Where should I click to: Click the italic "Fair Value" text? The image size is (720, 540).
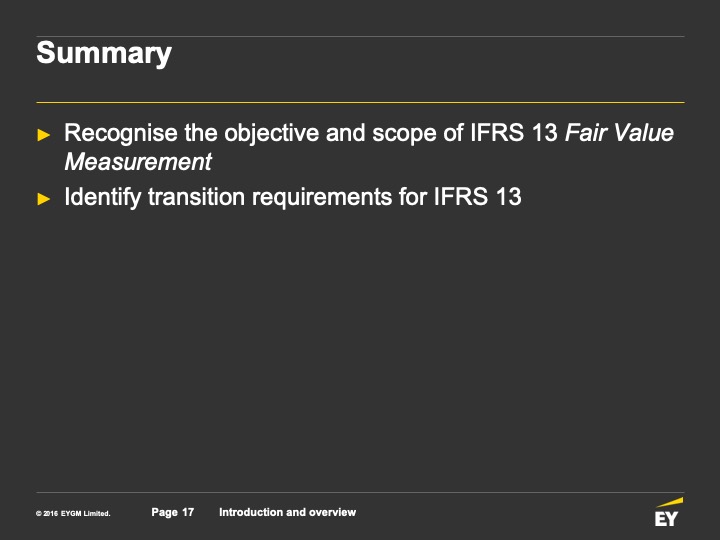point(619,133)
